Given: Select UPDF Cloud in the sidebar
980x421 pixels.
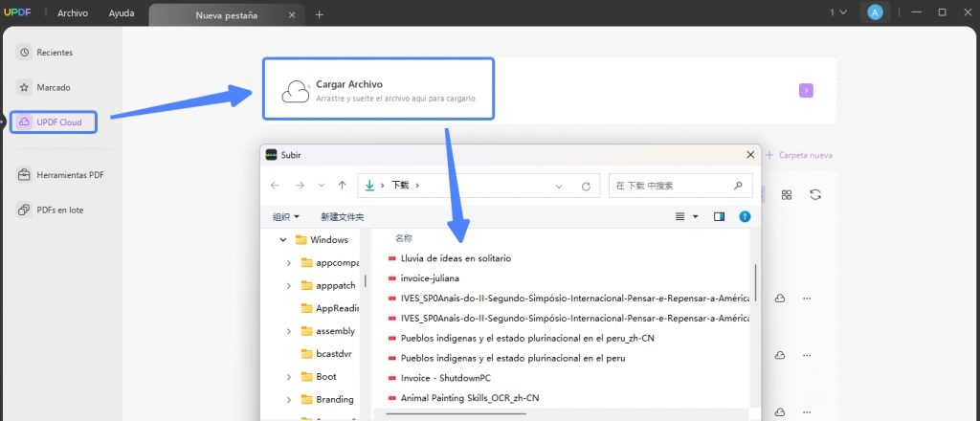Looking at the screenshot, I should (54, 122).
